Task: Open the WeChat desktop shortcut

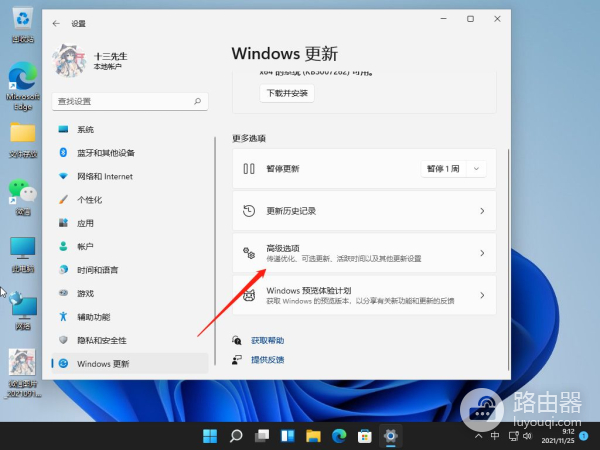Action: 23,197
